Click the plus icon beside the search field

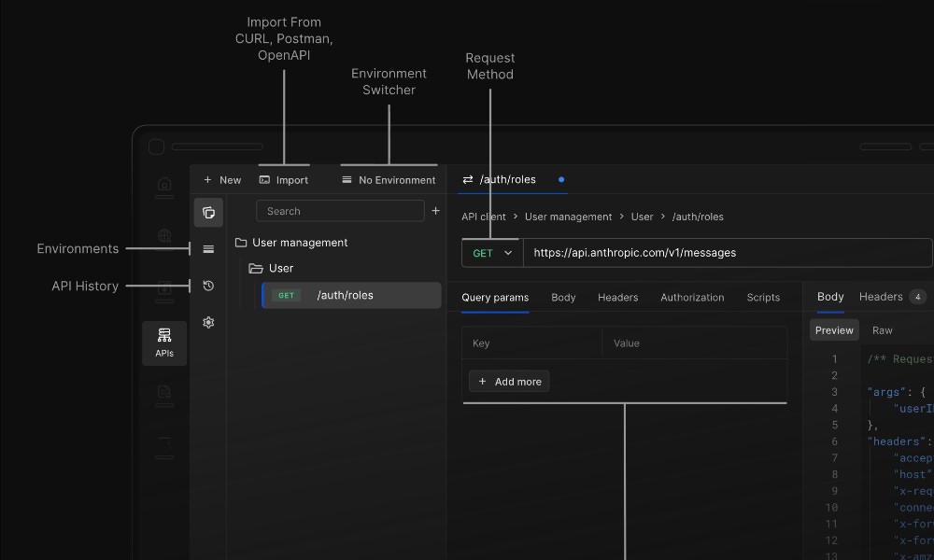[x=435, y=211]
